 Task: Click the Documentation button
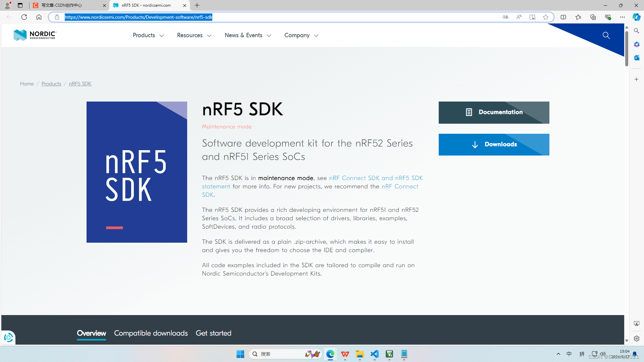coord(494,112)
